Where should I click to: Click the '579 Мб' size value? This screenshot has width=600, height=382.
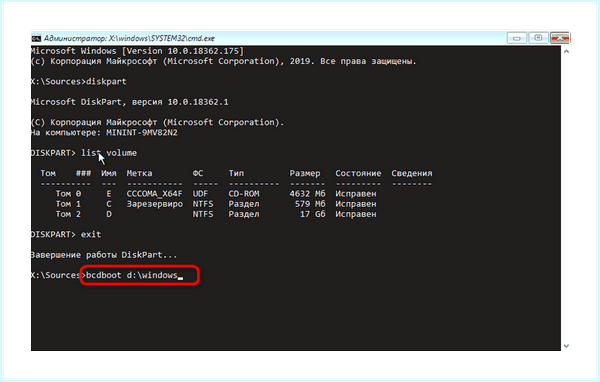(310, 204)
